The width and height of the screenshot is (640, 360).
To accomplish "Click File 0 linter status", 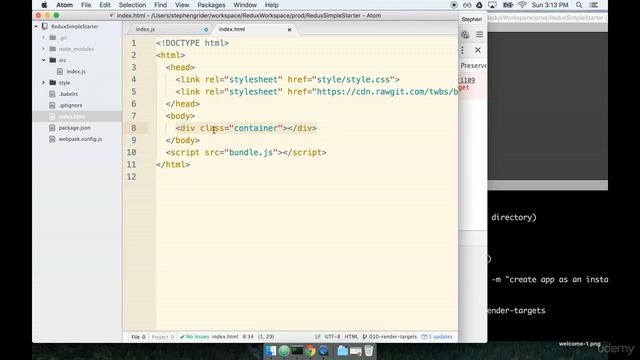I will pos(138,337).
